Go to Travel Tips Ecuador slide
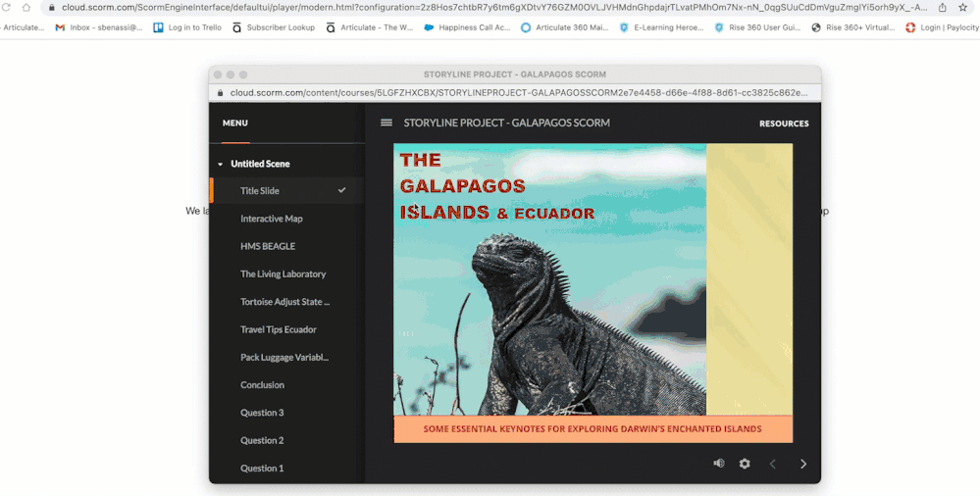Viewport: 980px width, 496px height. [x=279, y=329]
